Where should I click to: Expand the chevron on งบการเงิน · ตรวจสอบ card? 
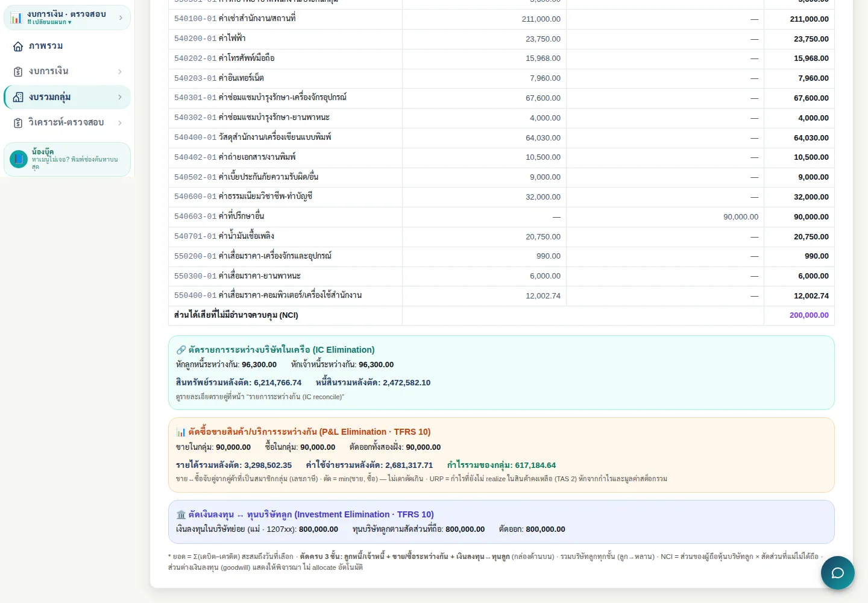(x=121, y=17)
